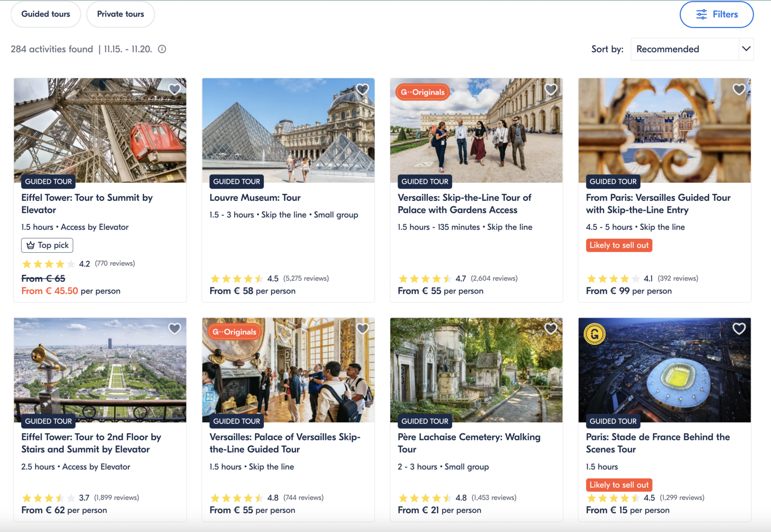Favorite the Stade de France Behind the Scenes tour

(x=738, y=328)
